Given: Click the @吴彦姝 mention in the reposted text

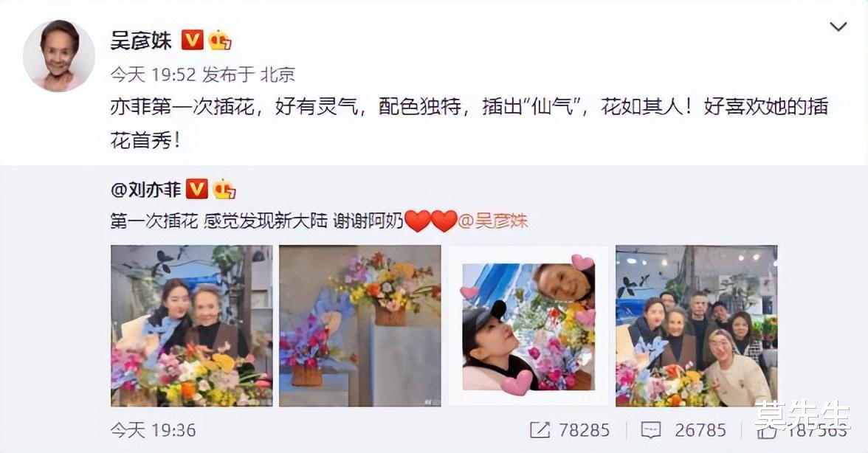Looking at the screenshot, I should (493, 221).
